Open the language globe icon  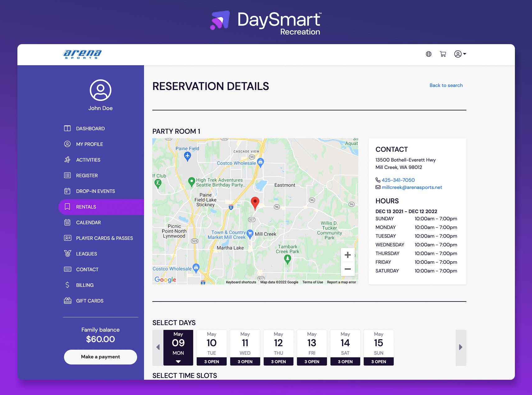[429, 54]
